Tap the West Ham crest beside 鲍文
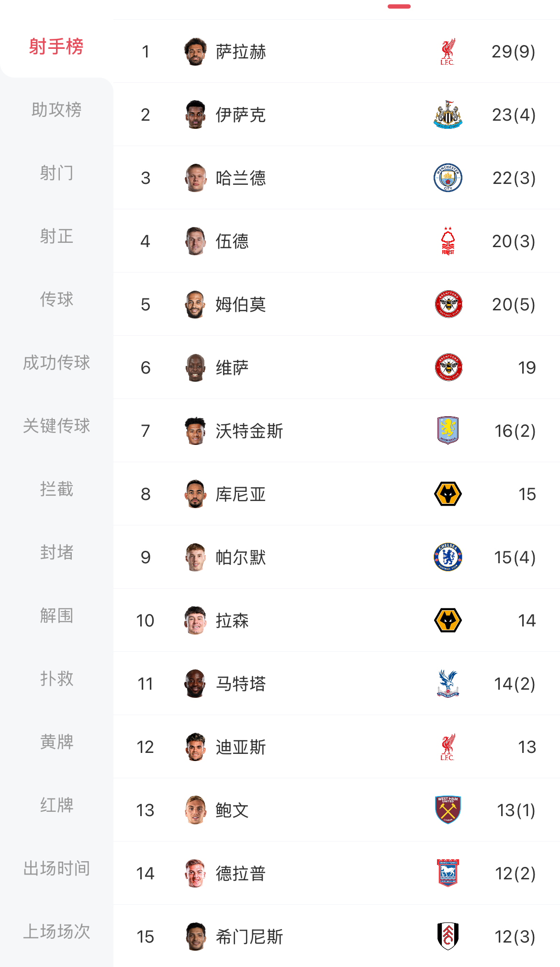This screenshot has height=967, width=560. (448, 810)
